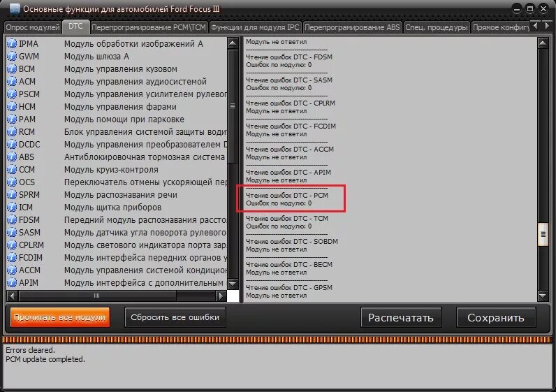Select the DTC tab
Image resolution: width=556 pixels, height=392 pixels.
(75, 27)
